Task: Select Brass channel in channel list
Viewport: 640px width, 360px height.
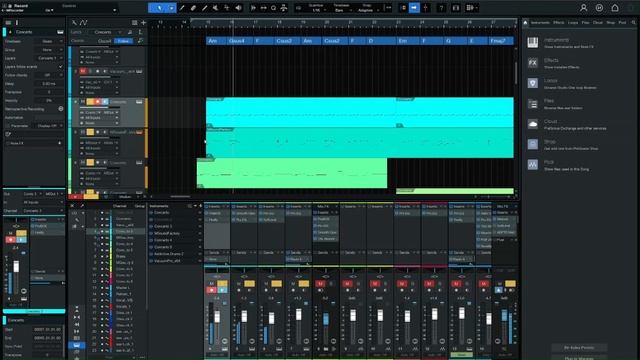Action: 121,256
